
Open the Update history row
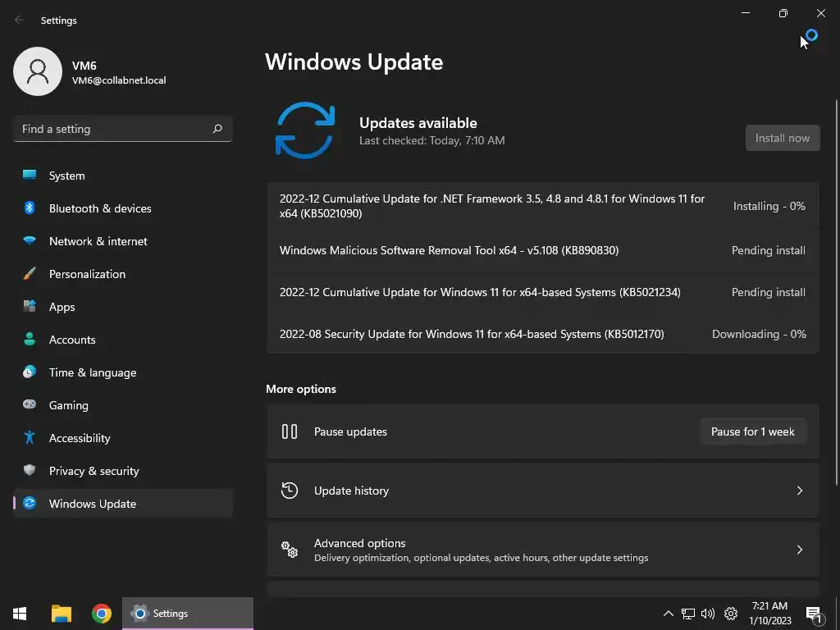(x=543, y=491)
